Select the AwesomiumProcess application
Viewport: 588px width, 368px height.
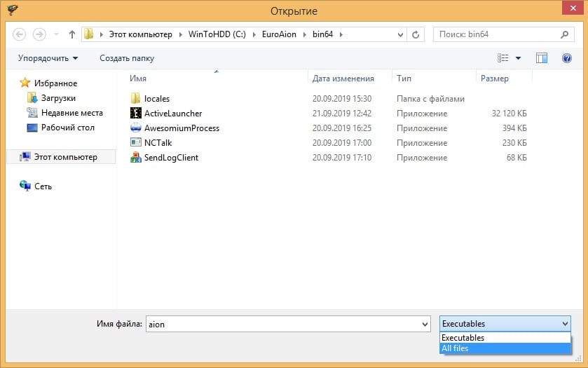tap(182, 128)
